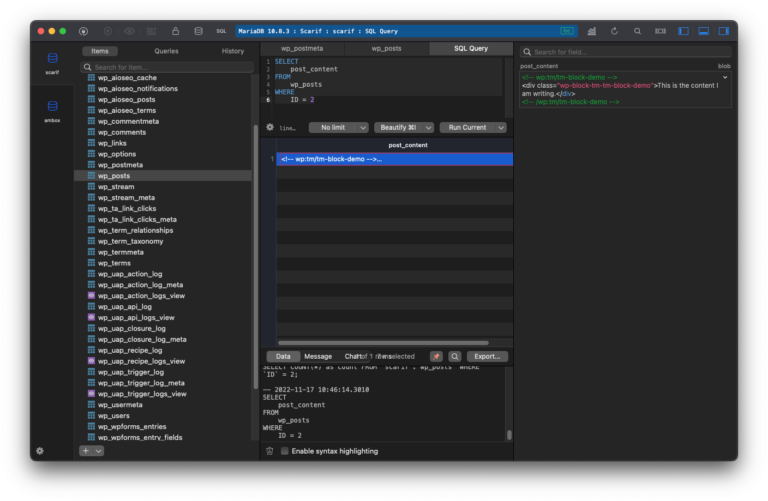This screenshot has width=768, height=501.
Task: Enable syntax highlighting checkbox
Action: click(x=285, y=451)
